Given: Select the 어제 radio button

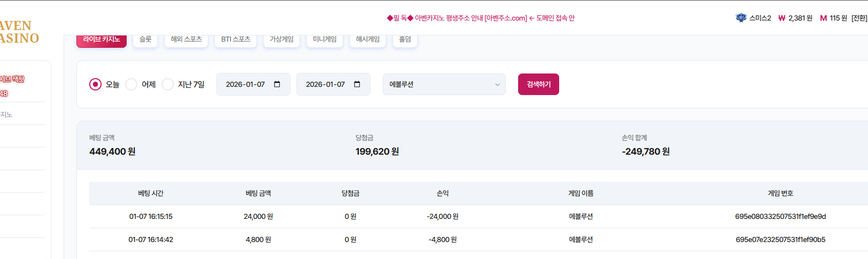Looking at the screenshot, I should tap(131, 84).
